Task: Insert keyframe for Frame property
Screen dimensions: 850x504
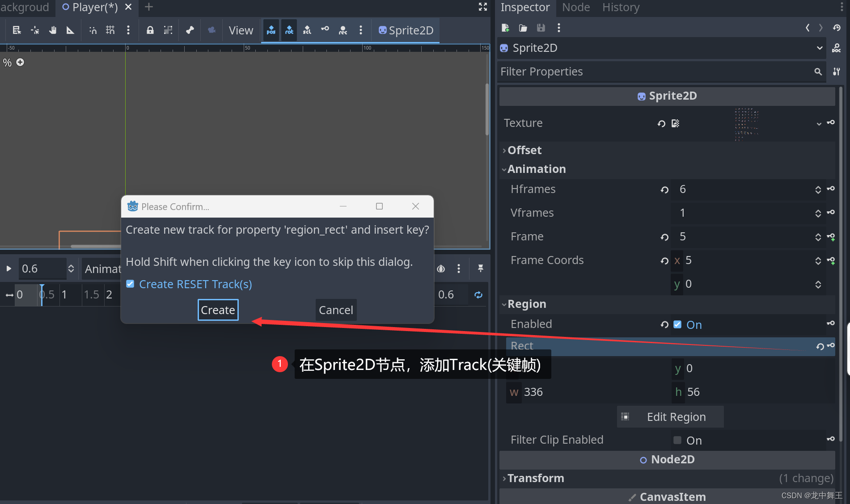Action: (831, 237)
